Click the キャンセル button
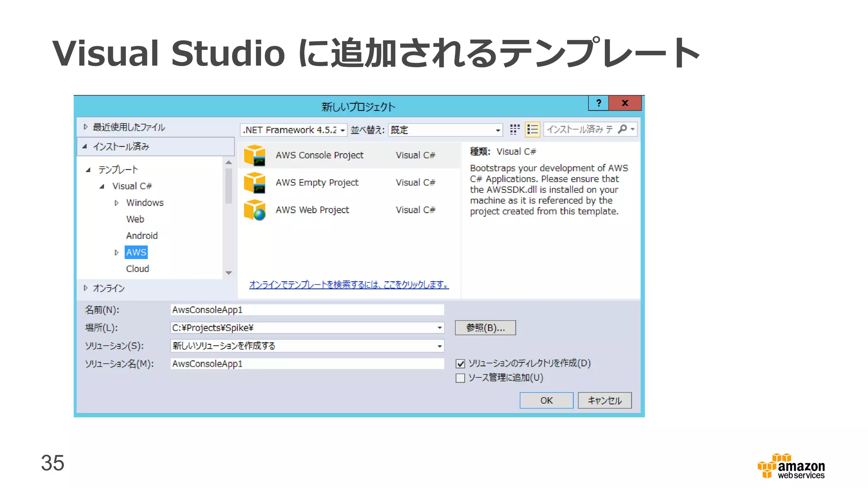 [x=605, y=400]
